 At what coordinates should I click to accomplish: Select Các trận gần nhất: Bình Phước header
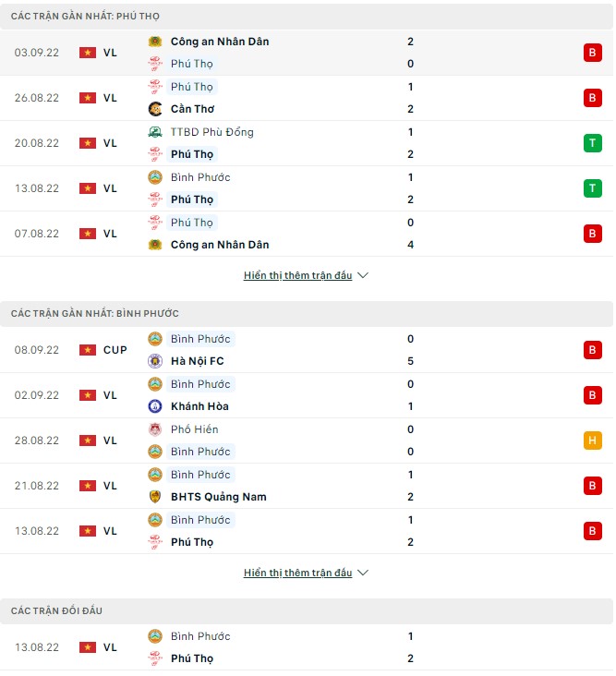click(x=95, y=314)
